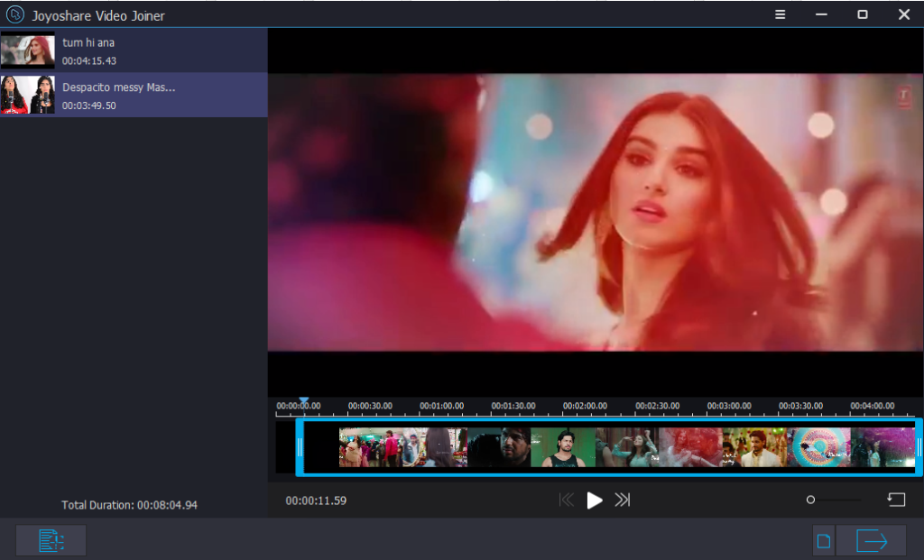Play the video preview
This screenshot has height=560, width=924.
pos(594,500)
